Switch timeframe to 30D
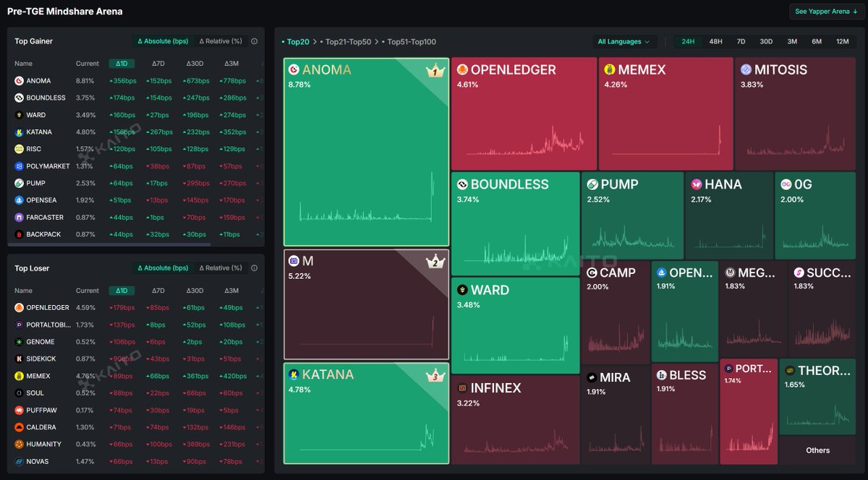868x480 pixels. tap(766, 41)
